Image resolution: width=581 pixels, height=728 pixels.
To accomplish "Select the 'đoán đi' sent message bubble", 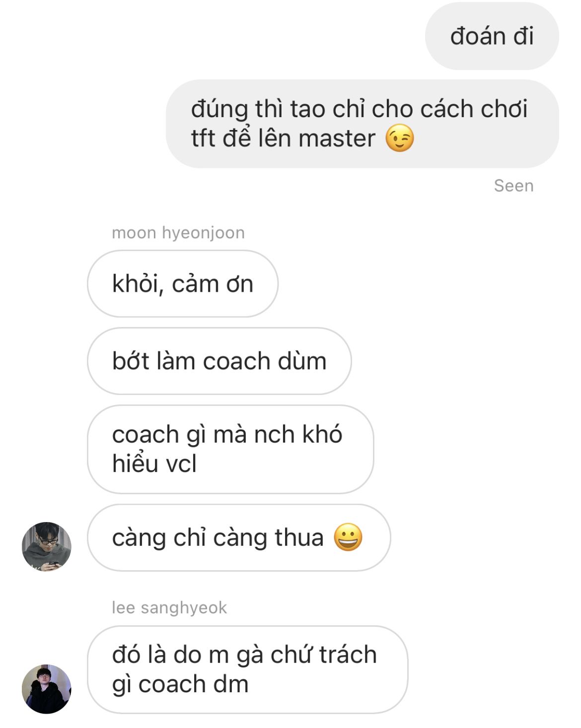I will click(x=492, y=36).
